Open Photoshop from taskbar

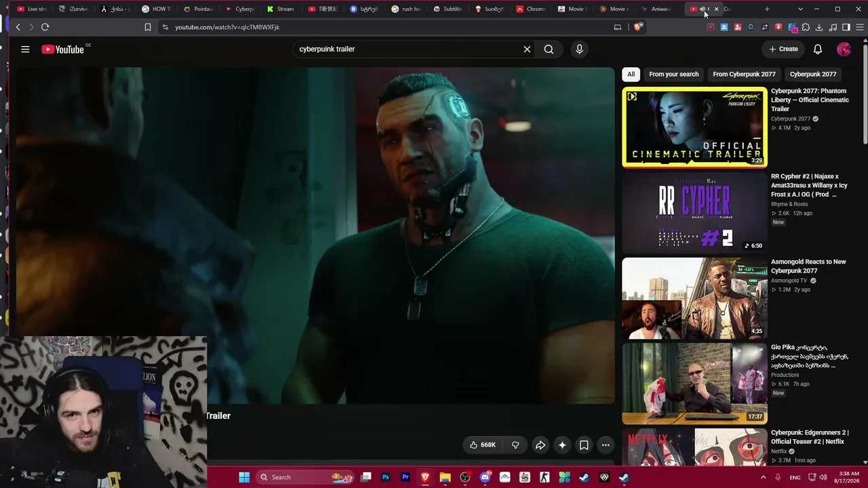point(386,477)
